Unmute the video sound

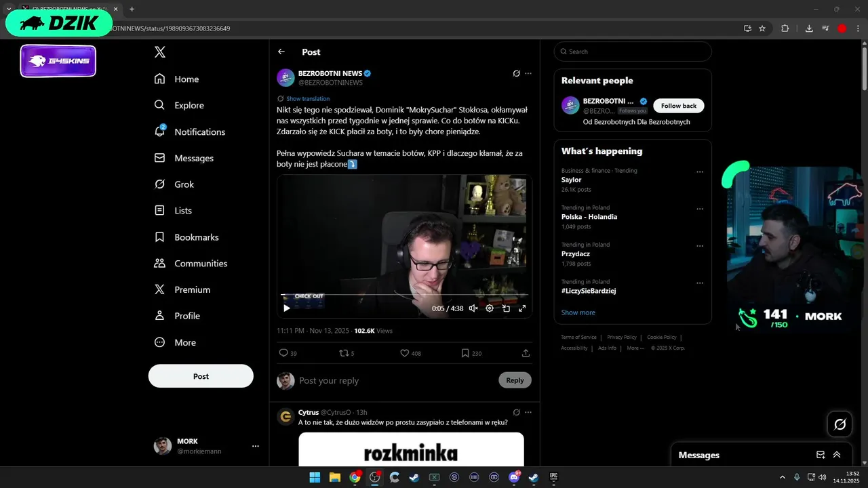(473, 308)
